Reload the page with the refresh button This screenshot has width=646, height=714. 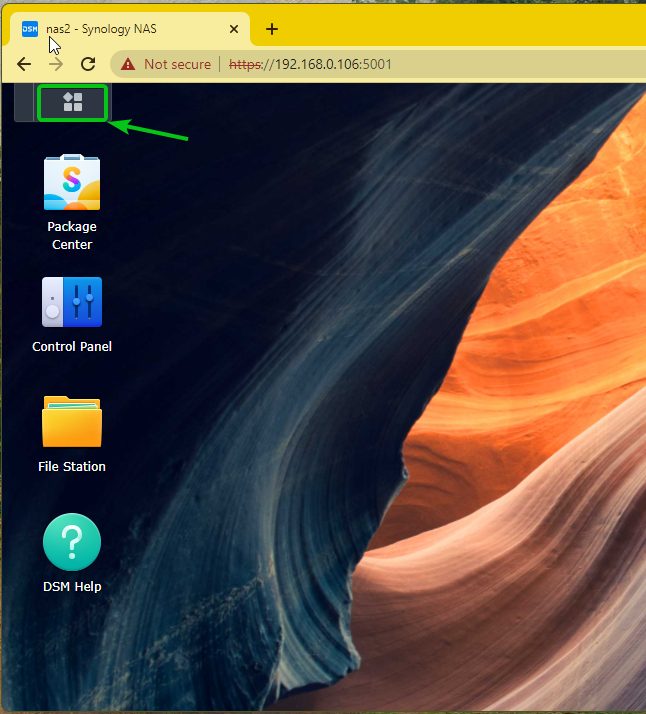[88, 64]
